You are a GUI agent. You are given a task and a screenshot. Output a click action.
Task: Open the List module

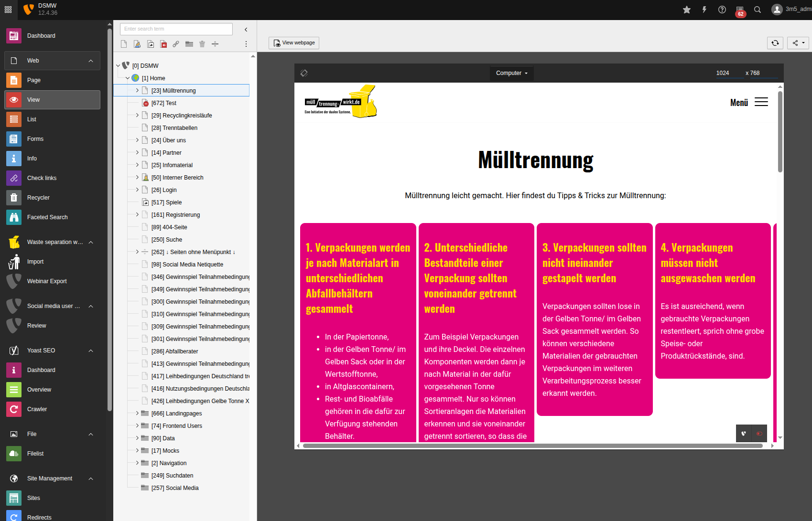point(32,119)
